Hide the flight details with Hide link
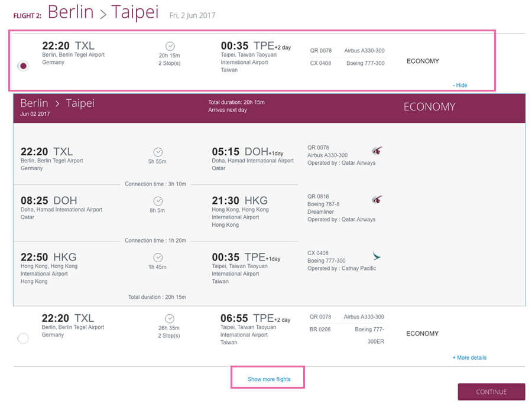The width and height of the screenshot is (532, 404). (460, 85)
